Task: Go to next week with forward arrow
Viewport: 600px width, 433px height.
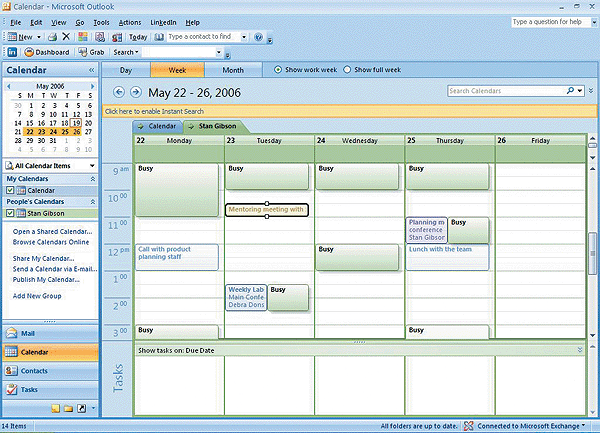Action: [x=135, y=92]
